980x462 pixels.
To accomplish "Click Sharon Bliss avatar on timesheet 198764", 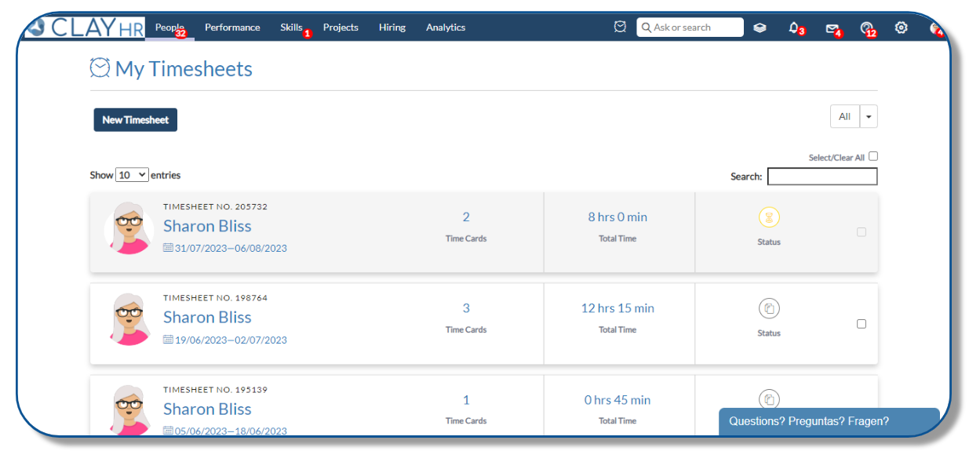I will pos(129,320).
